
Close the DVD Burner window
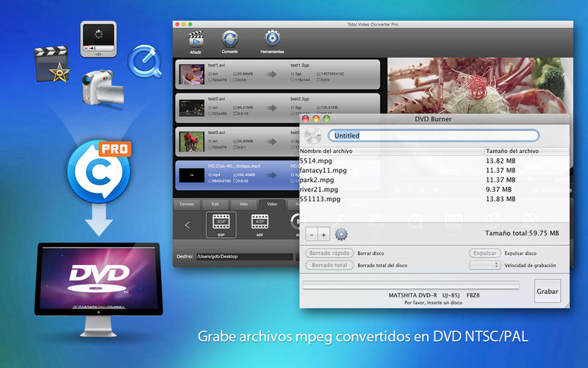click(x=306, y=119)
